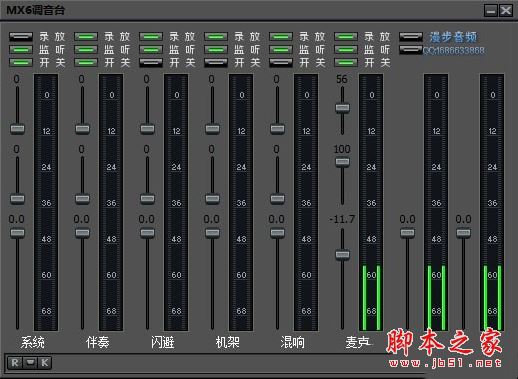518x379 pixels.
Task: Minimize the MX6 mixer window
Action: pos(491,11)
